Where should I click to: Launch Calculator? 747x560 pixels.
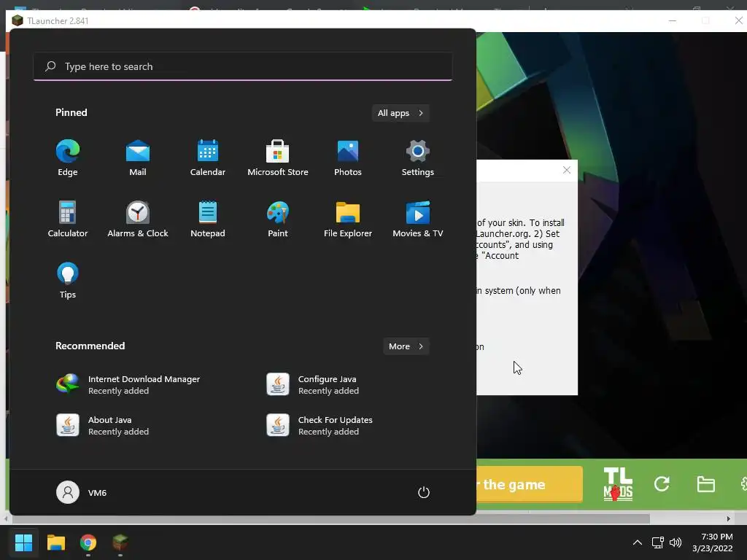pos(68,219)
